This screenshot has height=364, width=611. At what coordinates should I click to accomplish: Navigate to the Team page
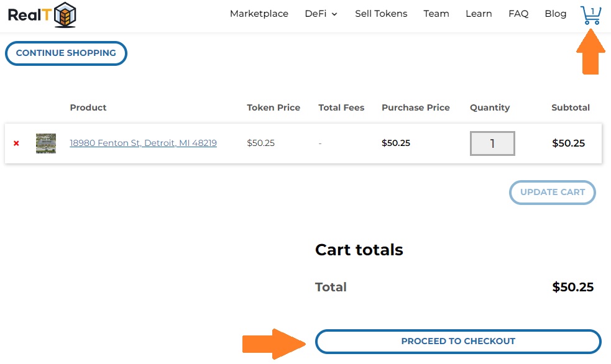436,14
